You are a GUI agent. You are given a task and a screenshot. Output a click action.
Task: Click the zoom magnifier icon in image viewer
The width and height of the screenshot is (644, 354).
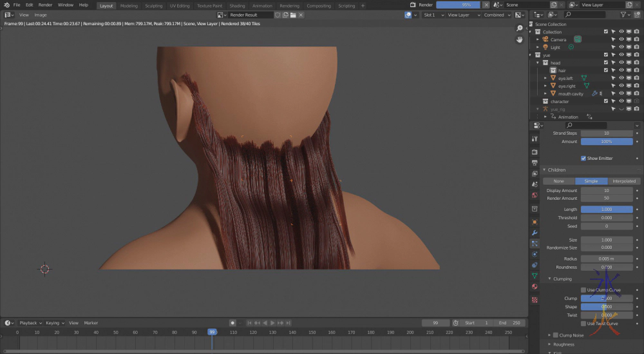(x=520, y=28)
